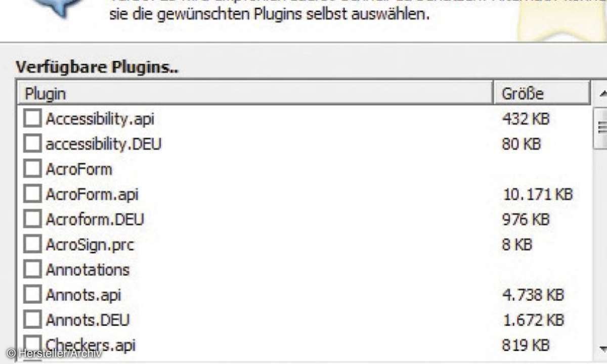Screen dimensions: 607x364
Task: Tick the AcroForm plugin checkbox
Action: point(32,169)
